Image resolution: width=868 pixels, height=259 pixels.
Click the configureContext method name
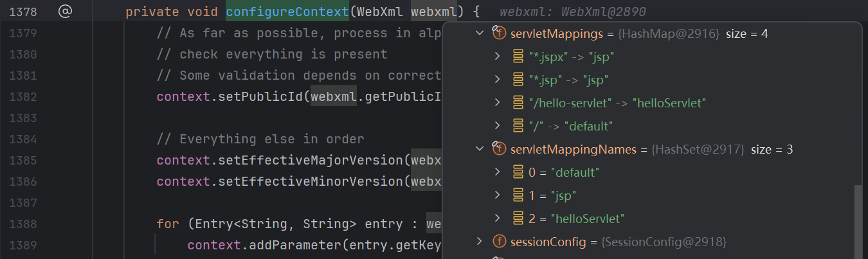[291, 12]
